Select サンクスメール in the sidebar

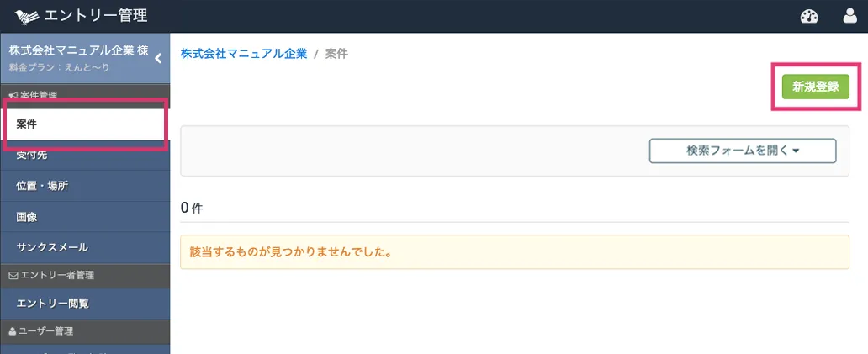[84, 247]
